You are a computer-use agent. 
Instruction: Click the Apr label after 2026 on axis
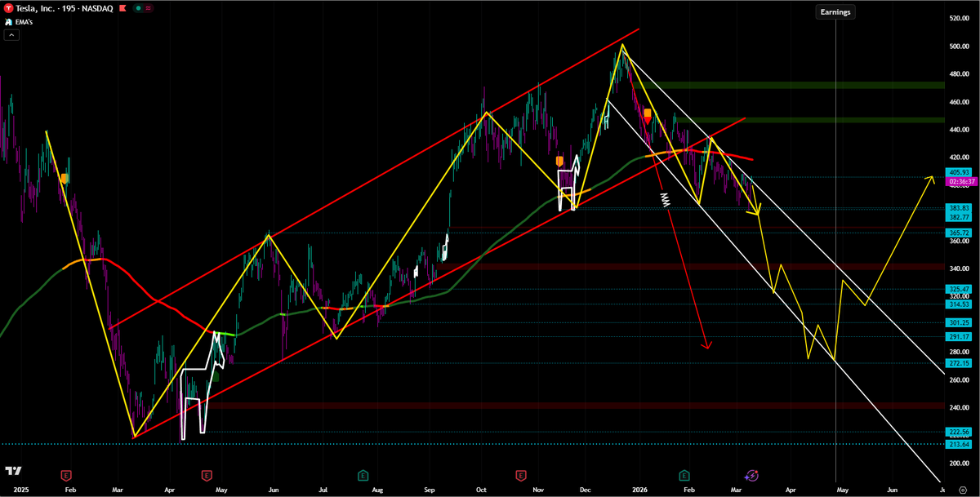pyautogui.click(x=790, y=489)
